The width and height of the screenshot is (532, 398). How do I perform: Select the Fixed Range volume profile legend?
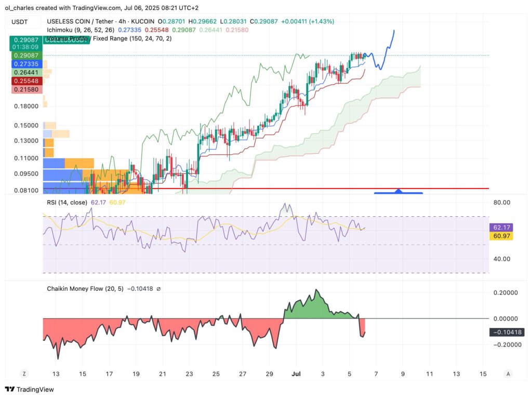point(109,38)
